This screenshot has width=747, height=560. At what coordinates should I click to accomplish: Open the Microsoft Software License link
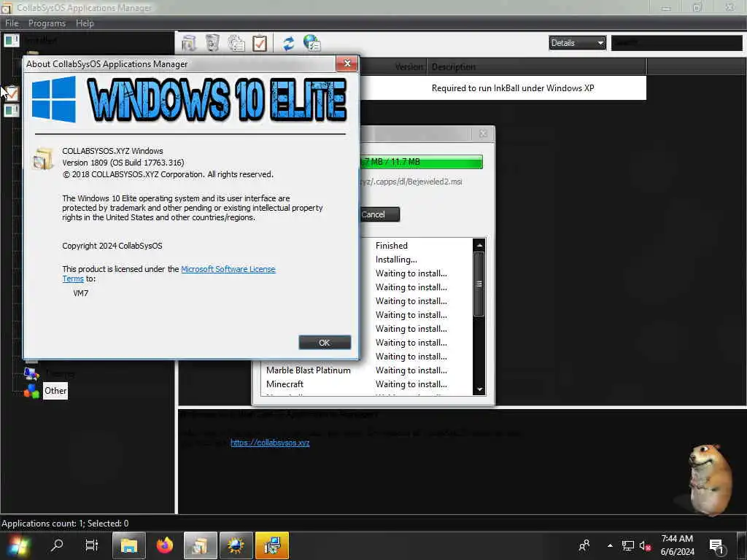tap(228, 269)
